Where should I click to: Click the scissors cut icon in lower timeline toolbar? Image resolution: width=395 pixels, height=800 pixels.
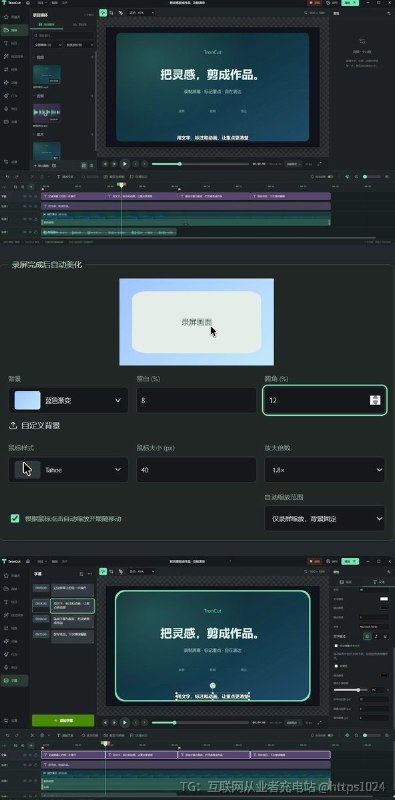[32, 735]
